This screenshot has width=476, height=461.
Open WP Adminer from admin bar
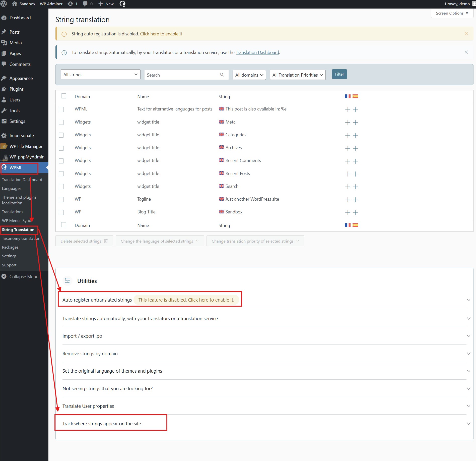pos(51,4)
